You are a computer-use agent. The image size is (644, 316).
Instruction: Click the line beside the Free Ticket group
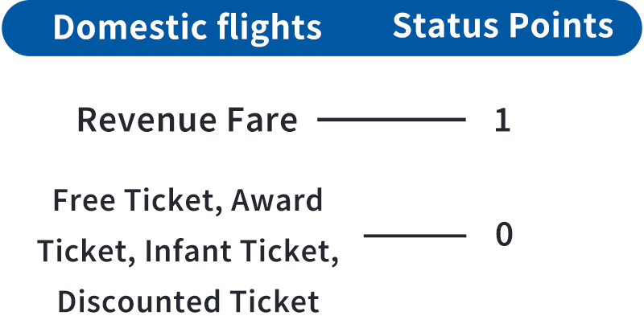tap(415, 236)
